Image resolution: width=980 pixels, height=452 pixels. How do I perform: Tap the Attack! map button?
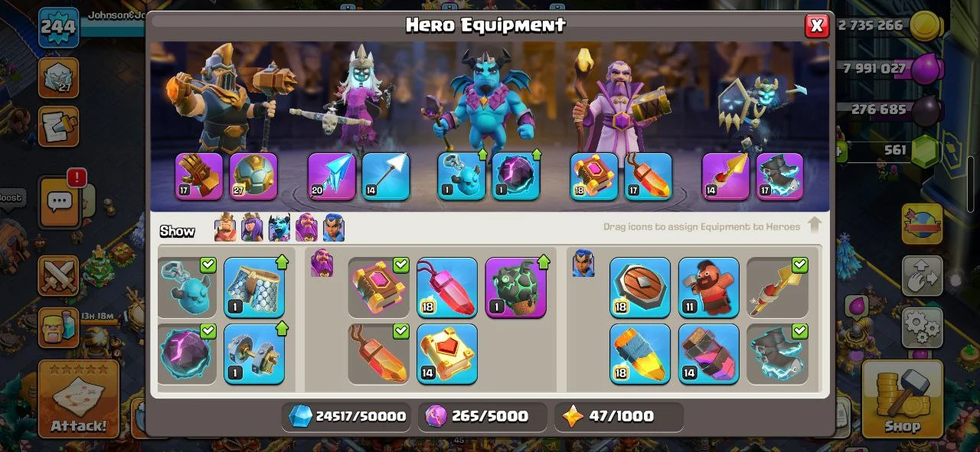pos(79,398)
